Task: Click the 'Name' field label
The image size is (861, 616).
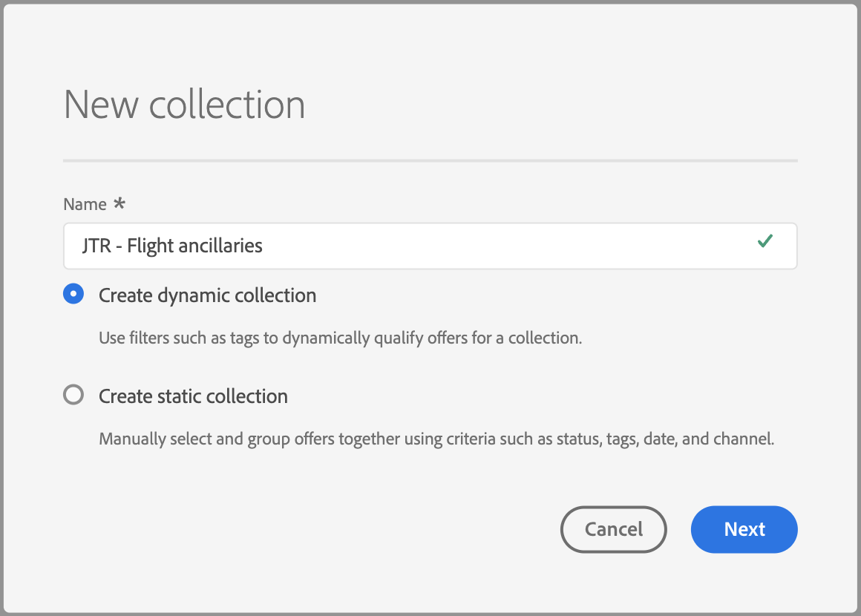Action: point(85,204)
